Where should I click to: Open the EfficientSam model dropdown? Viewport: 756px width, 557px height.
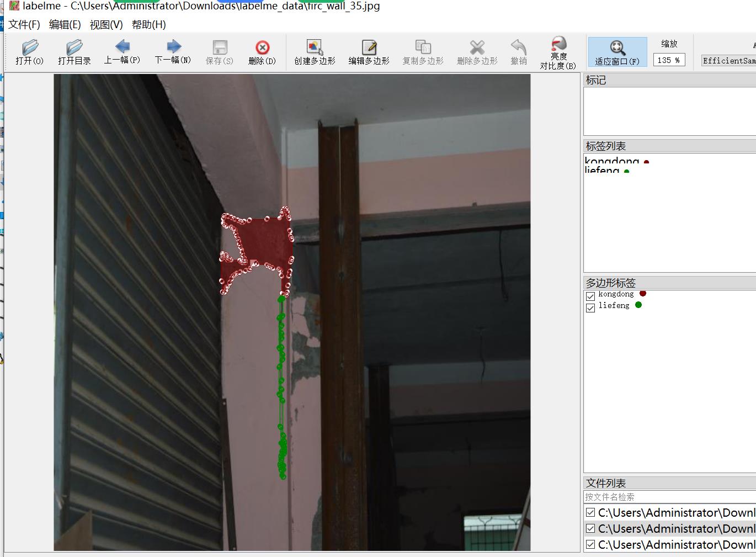click(728, 61)
